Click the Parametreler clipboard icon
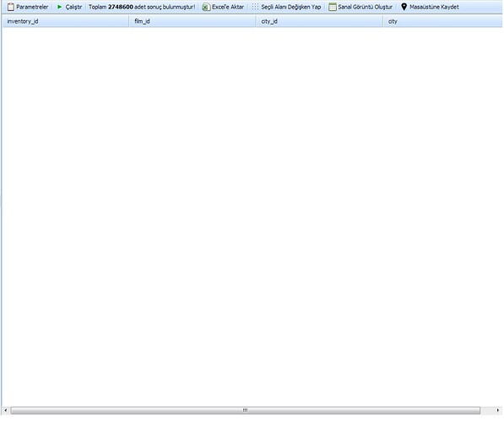 coord(11,7)
